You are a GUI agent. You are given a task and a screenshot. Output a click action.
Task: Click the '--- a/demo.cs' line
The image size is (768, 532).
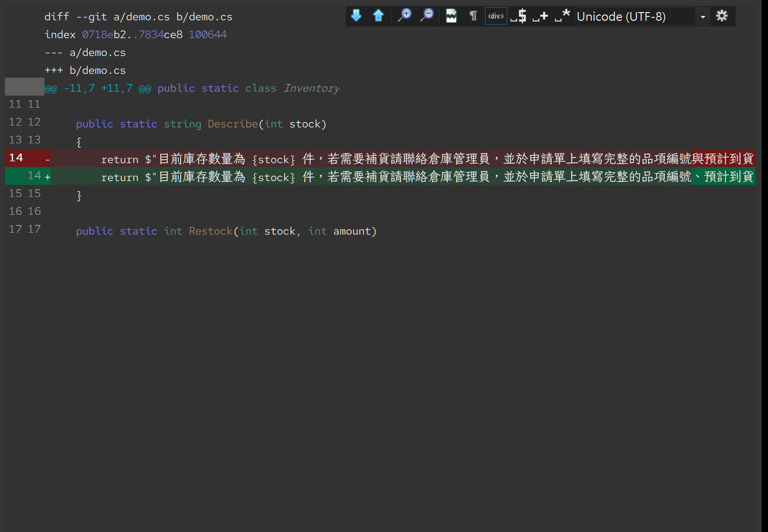pos(85,53)
